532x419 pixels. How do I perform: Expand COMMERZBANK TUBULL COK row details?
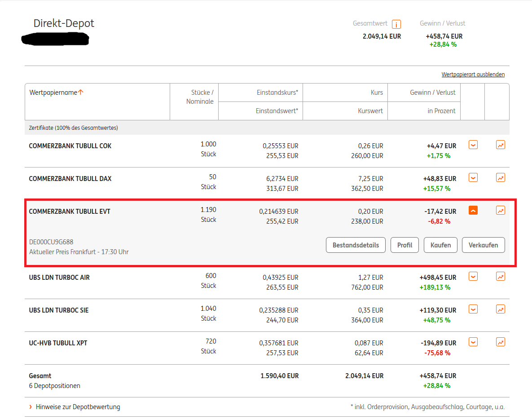[473, 145]
